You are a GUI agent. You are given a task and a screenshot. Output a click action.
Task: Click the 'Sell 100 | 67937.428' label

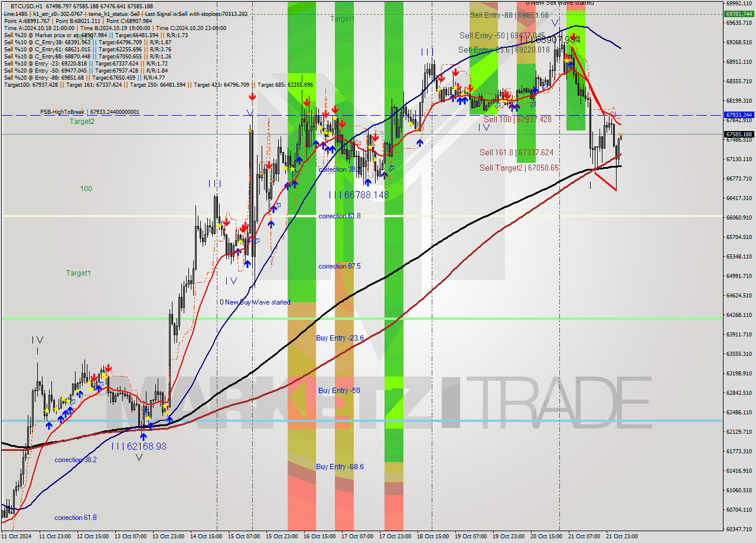click(517, 119)
